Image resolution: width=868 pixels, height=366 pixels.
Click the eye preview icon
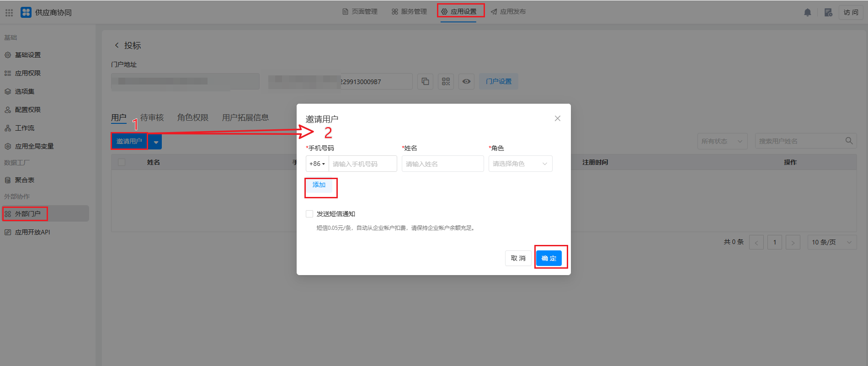(466, 81)
